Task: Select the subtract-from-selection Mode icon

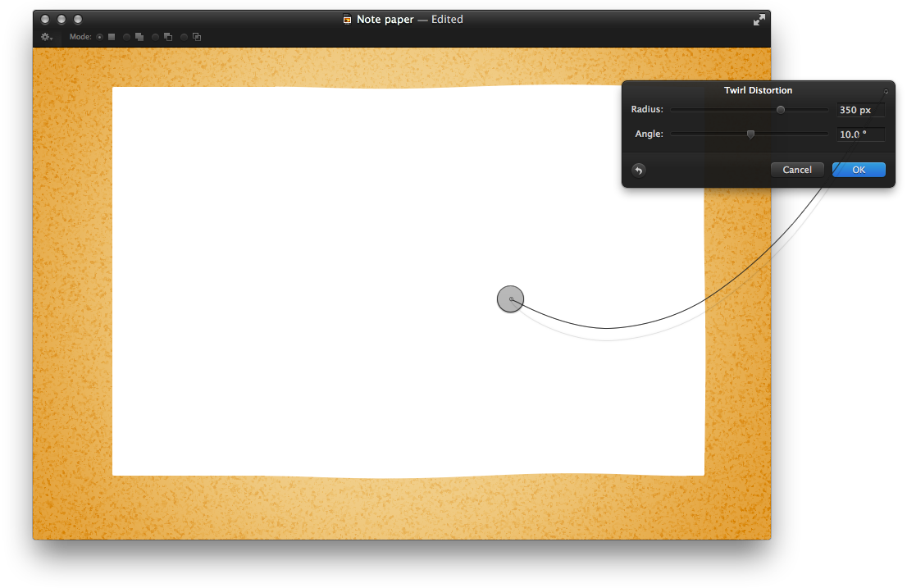Action: (167, 37)
